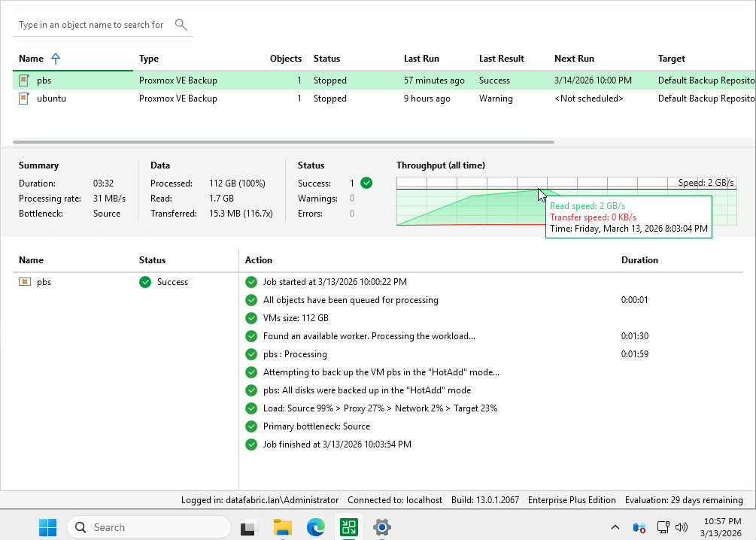This screenshot has width=756, height=540.
Task: Click the green Success count checkmark icon
Action: click(x=366, y=184)
